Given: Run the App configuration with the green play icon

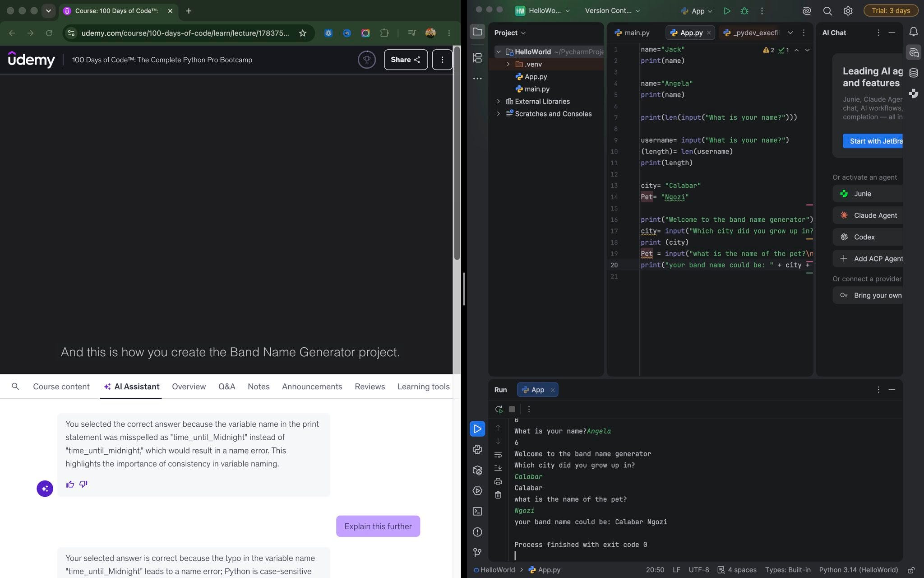Looking at the screenshot, I should [726, 11].
